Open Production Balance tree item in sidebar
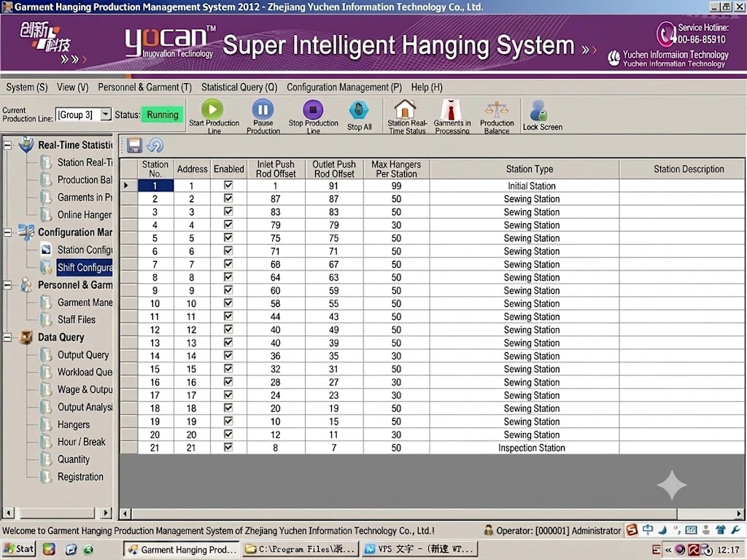This screenshot has height=560, width=747. (85, 179)
